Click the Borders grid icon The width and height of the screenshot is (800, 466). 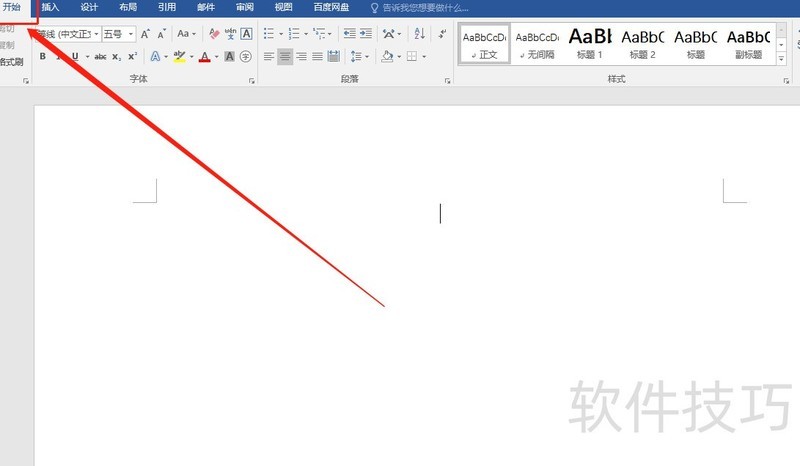point(412,56)
